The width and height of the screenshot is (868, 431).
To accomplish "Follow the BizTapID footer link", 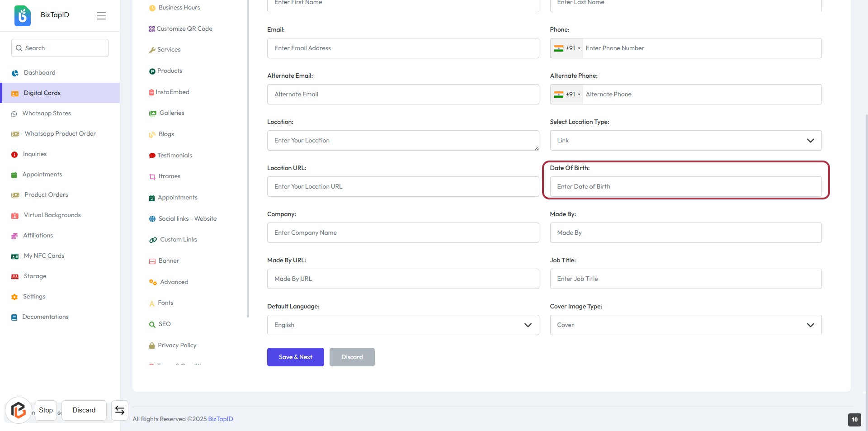I will pos(221,419).
